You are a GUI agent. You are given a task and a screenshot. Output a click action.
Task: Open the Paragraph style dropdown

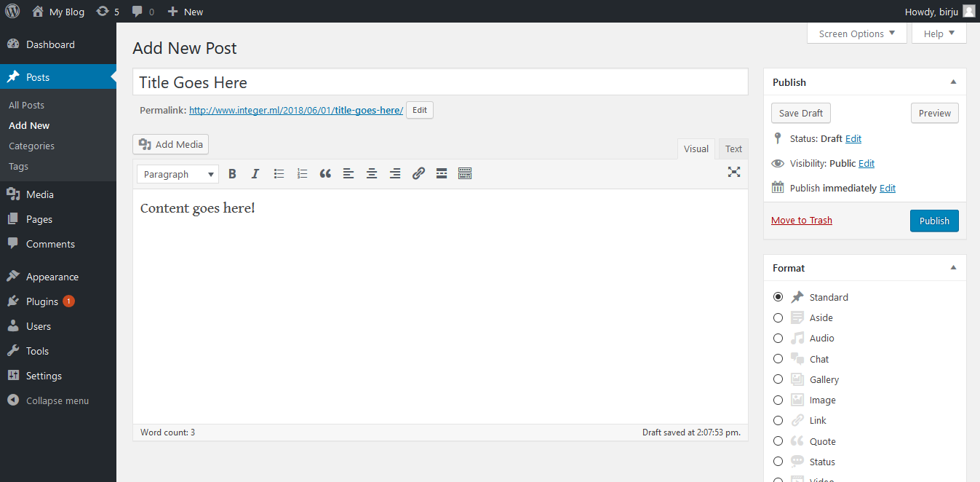(x=177, y=173)
